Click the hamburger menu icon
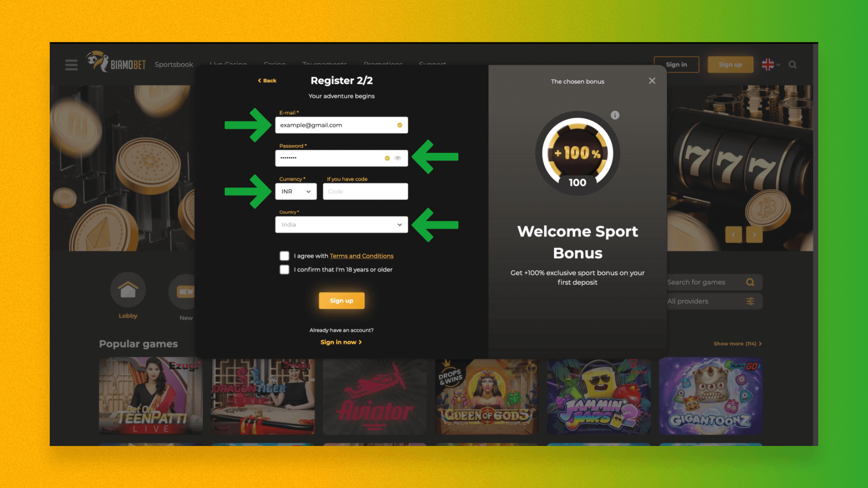The height and width of the screenshot is (488, 868). pyautogui.click(x=71, y=65)
